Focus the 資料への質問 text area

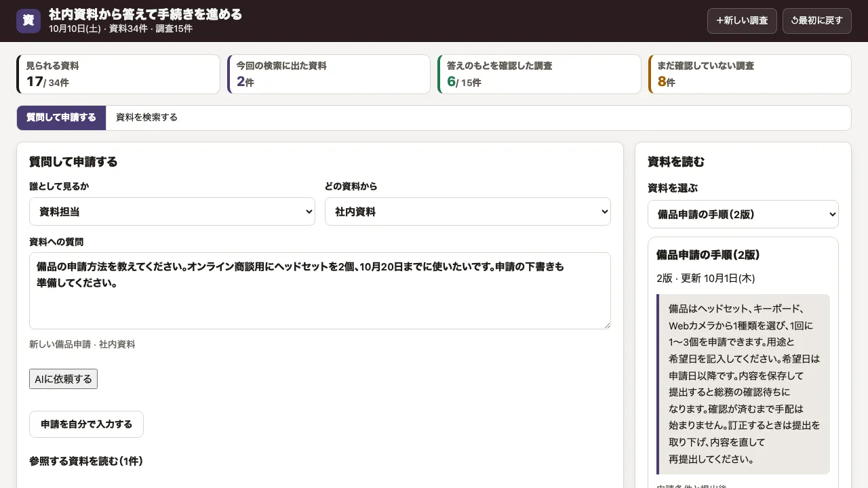click(320, 291)
